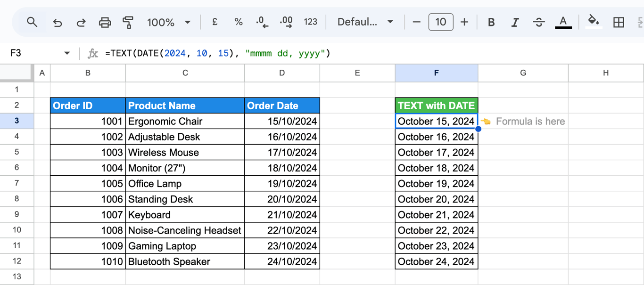Viewport: 644px width, 285px height.
Task: Open the borders tool
Action: [x=619, y=22]
